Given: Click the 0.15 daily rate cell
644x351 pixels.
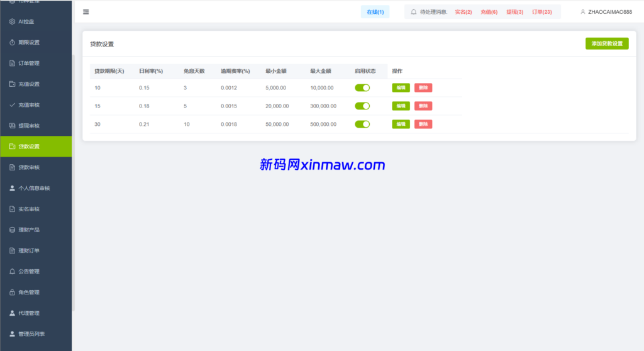Looking at the screenshot, I should (x=144, y=88).
